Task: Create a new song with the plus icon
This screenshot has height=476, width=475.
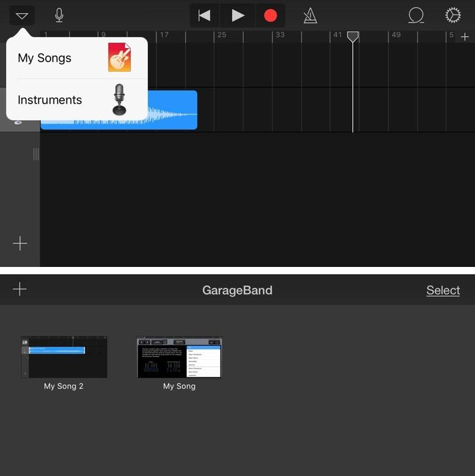Action: [x=20, y=290]
